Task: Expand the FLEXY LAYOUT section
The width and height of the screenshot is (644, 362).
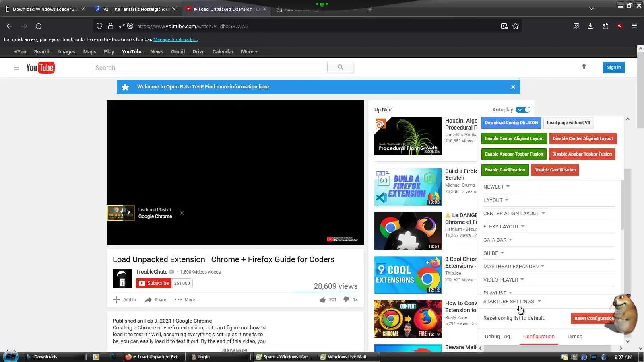Action: [504, 227]
